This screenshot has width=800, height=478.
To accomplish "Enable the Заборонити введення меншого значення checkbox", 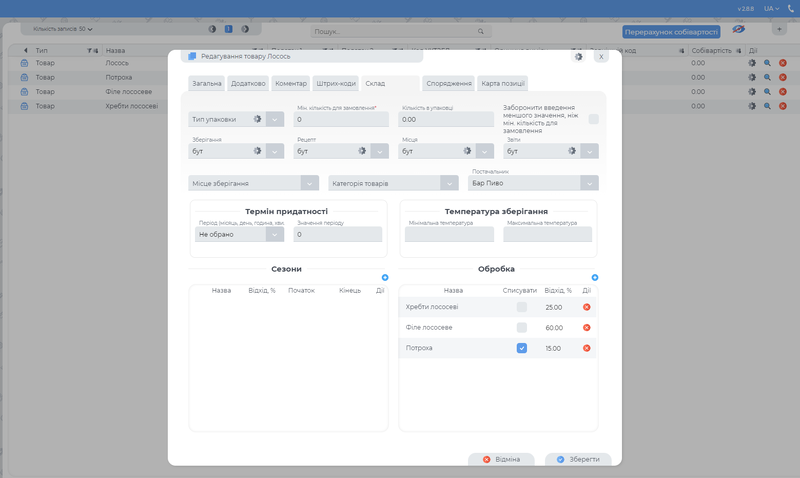I will (x=593, y=119).
